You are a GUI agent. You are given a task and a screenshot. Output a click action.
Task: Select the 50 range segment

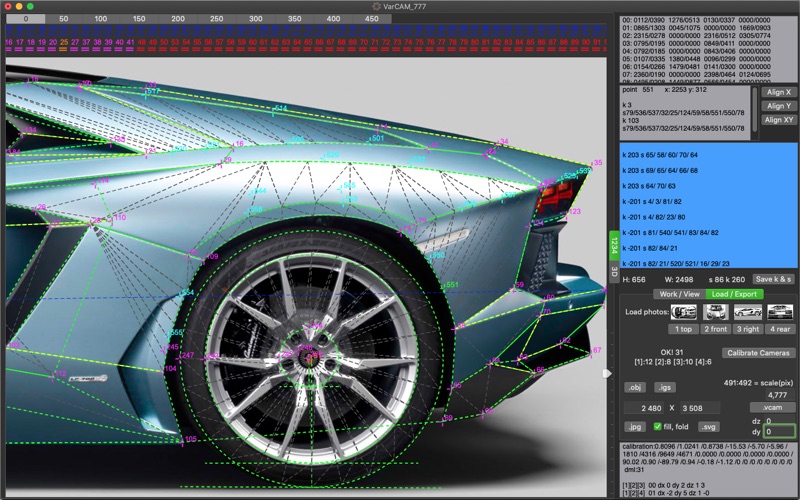click(64, 19)
